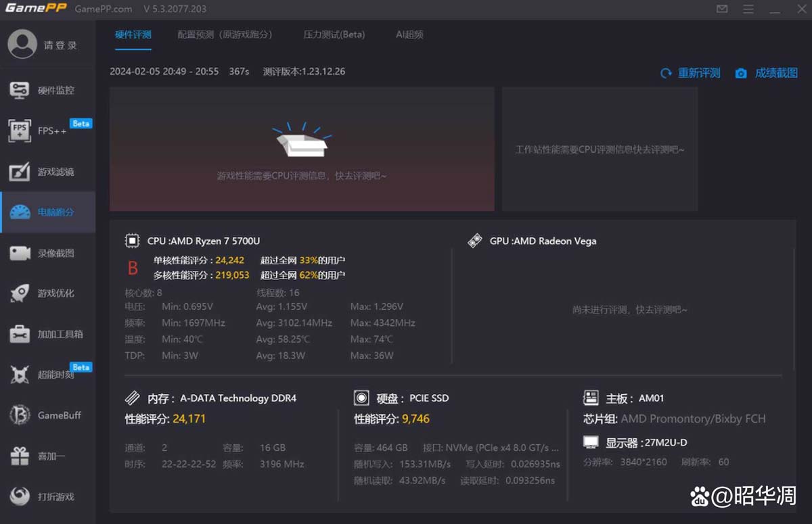The width and height of the screenshot is (812, 524).
Task: Open the 加加工具箱 toolbox icon
Action: [20, 334]
